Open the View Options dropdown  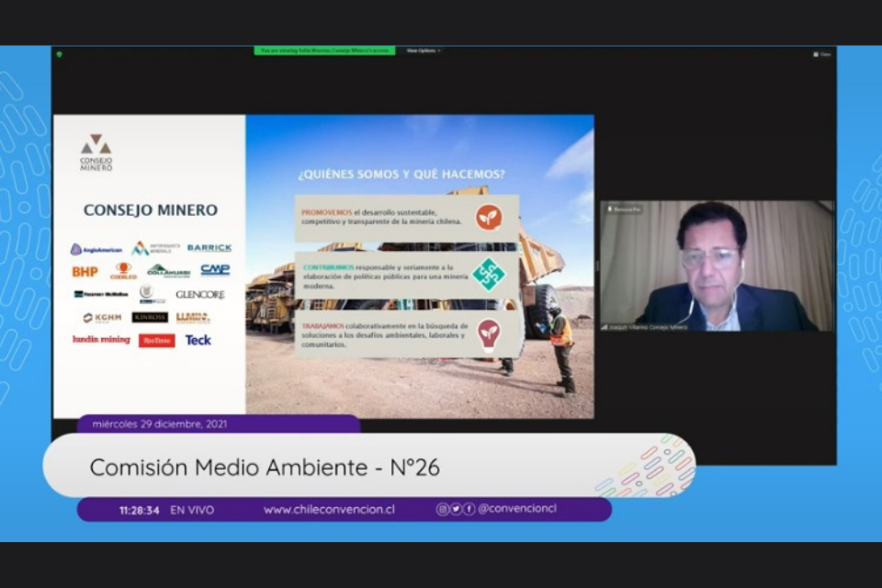point(423,51)
